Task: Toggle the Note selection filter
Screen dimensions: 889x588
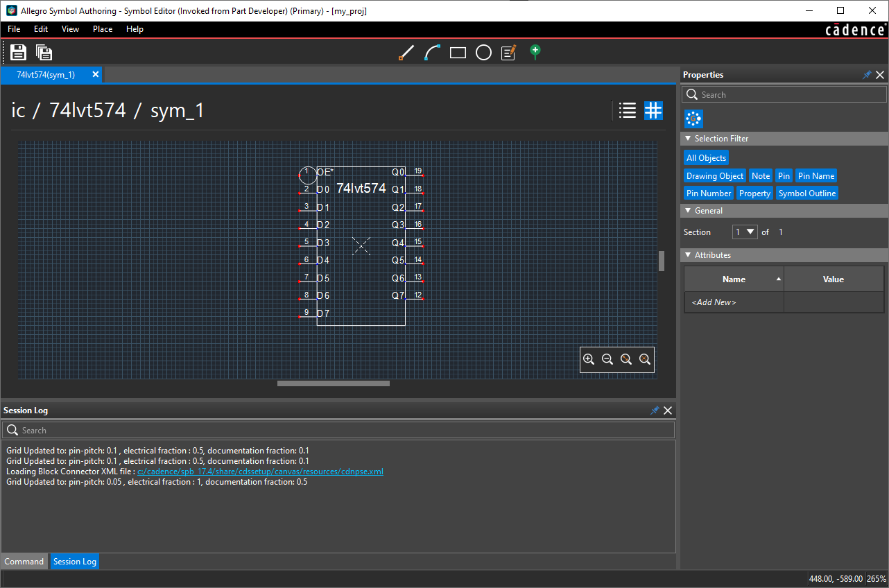Action: coord(761,176)
